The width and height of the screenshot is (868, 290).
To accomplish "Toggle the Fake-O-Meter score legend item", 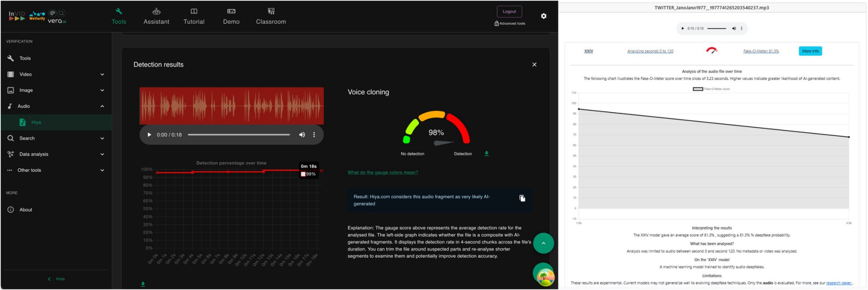I will [711, 89].
